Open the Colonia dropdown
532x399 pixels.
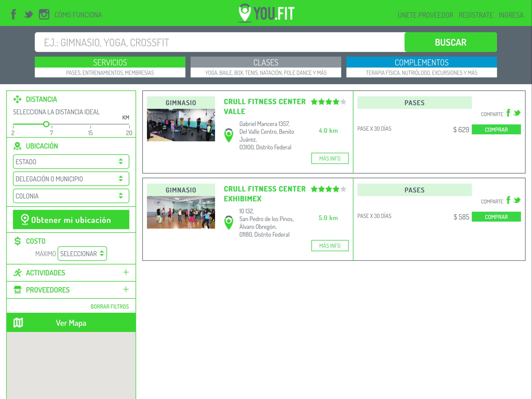pyautogui.click(x=71, y=196)
